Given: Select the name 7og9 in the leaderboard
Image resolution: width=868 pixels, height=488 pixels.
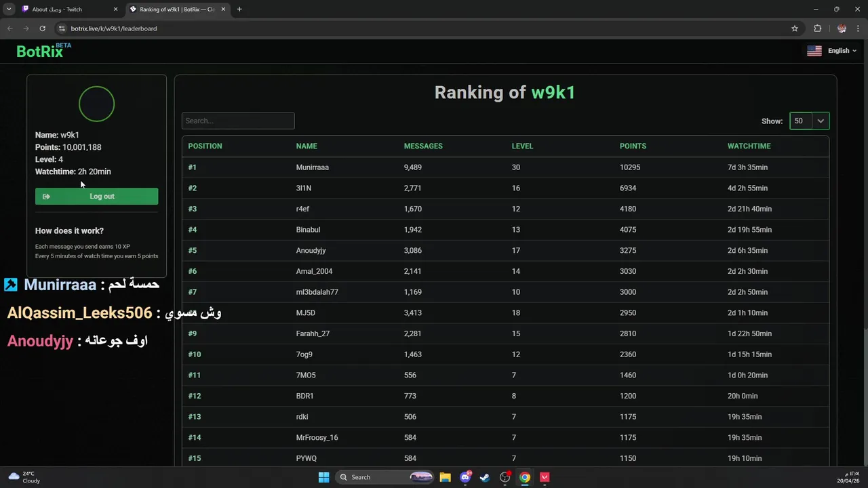Looking at the screenshot, I should pyautogui.click(x=304, y=354).
